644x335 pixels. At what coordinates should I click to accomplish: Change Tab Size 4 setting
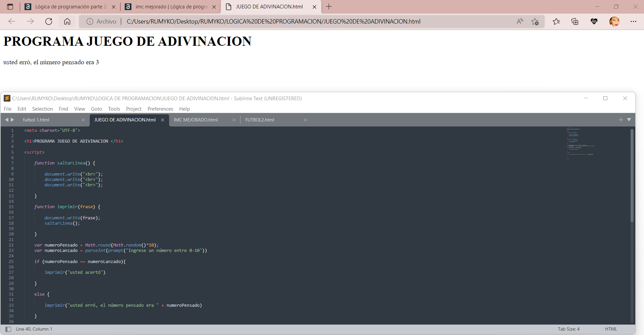point(569,329)
